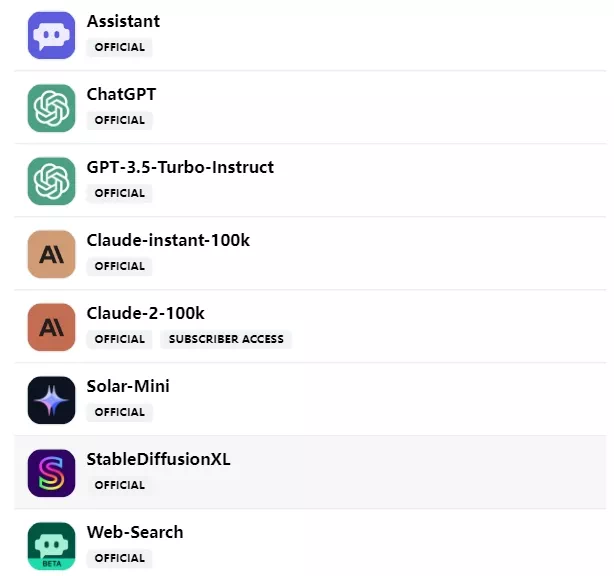The height and width of the screenshot is (576, 614).
Task: Select the ChatGPT bot name
Action: (x=121, y=94)
